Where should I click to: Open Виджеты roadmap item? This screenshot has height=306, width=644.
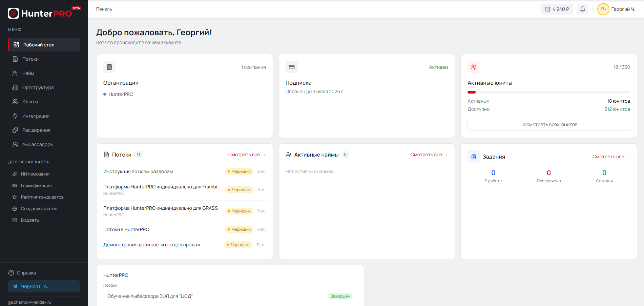(x=44, y=220)
